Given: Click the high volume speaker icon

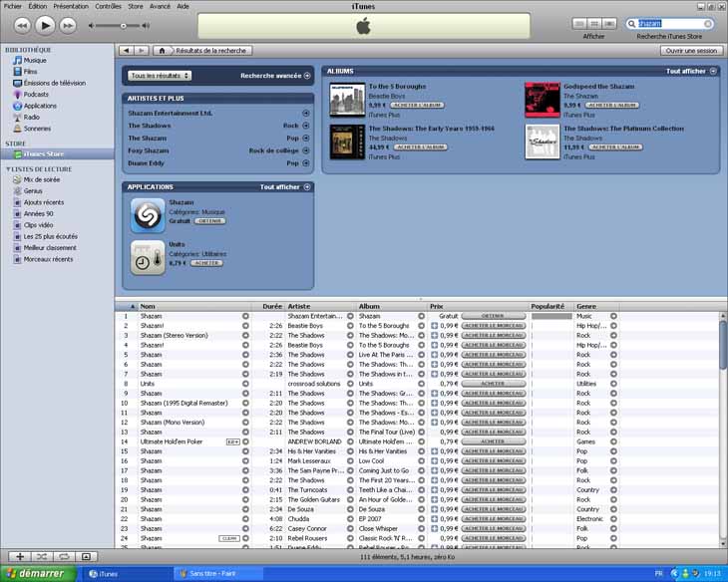Looking at the screenshot, I should [x=146, y=26].
